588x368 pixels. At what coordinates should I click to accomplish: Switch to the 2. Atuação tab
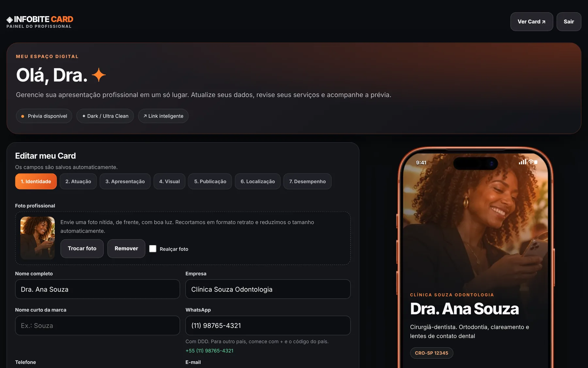click(78, 182)
